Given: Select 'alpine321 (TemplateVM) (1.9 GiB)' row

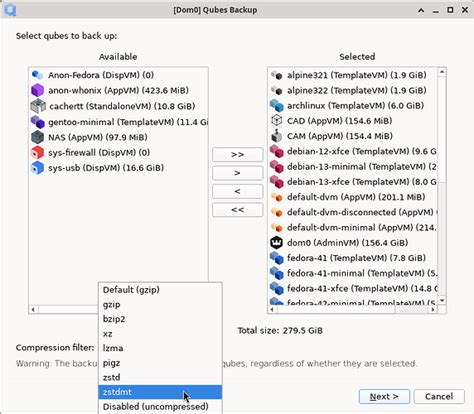Looking at the screenshot, I should pyautogui.click(x=353, y=75).
